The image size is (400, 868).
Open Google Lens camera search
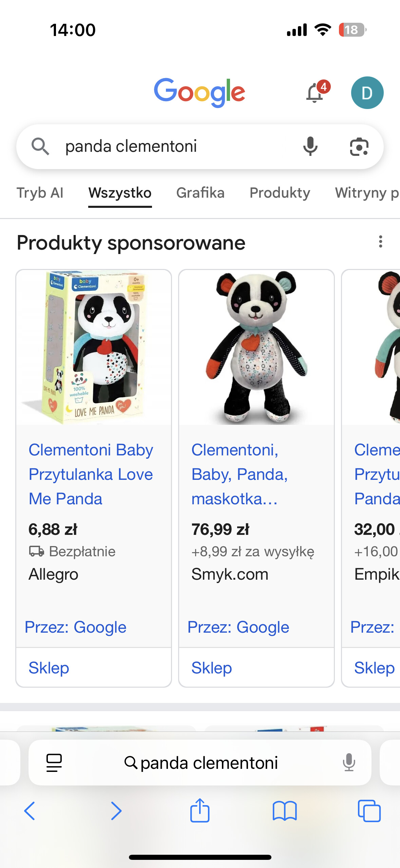[x=359, y=147]
